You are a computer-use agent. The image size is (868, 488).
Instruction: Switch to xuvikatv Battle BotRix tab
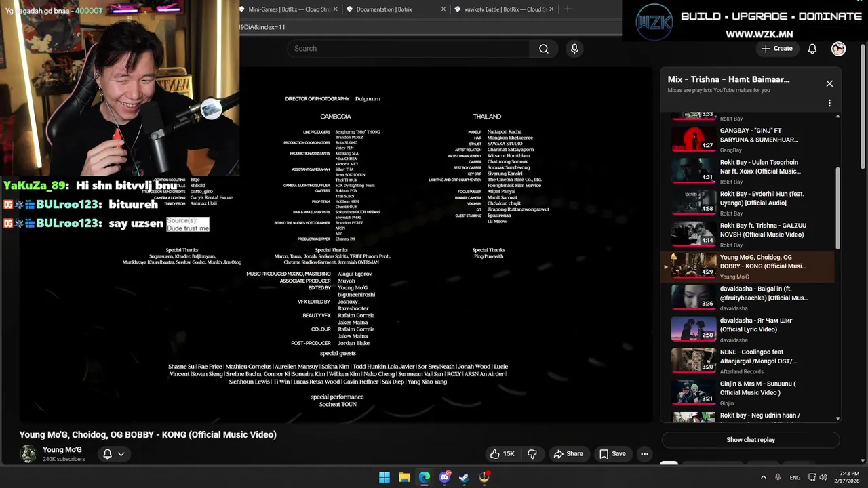500,9
